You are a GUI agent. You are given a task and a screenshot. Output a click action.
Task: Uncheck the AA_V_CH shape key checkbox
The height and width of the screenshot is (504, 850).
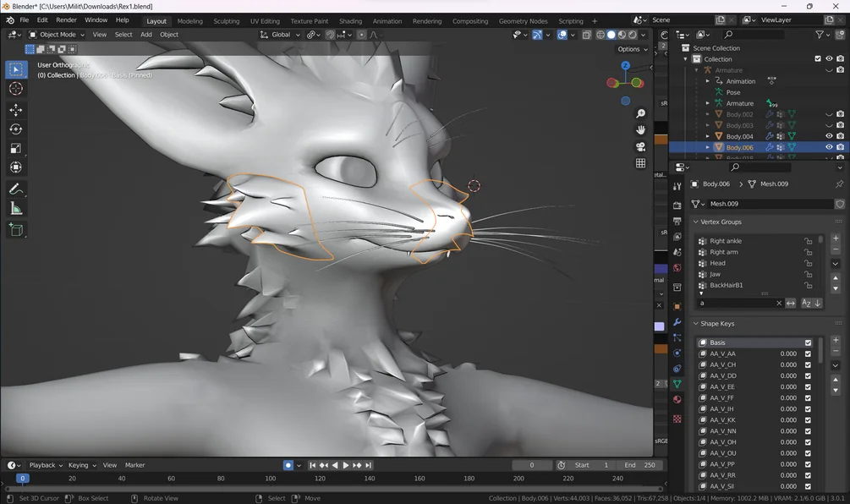(x=808, y=364)
